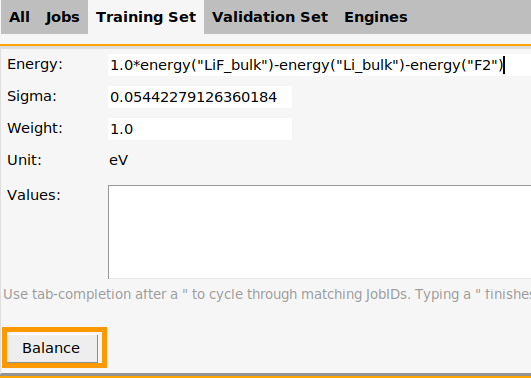Select the Training Set tab
The width and height of the screenshot is (531, 378).
point(146,17)
